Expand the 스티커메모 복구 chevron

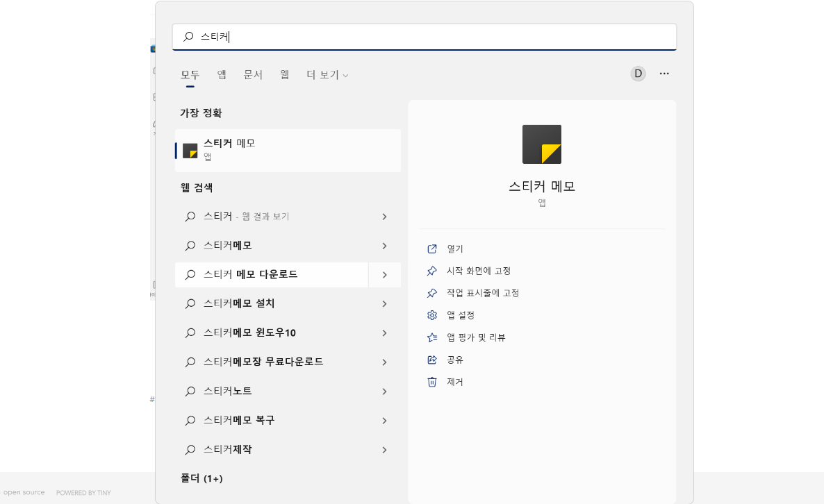(x=385, y=421)
